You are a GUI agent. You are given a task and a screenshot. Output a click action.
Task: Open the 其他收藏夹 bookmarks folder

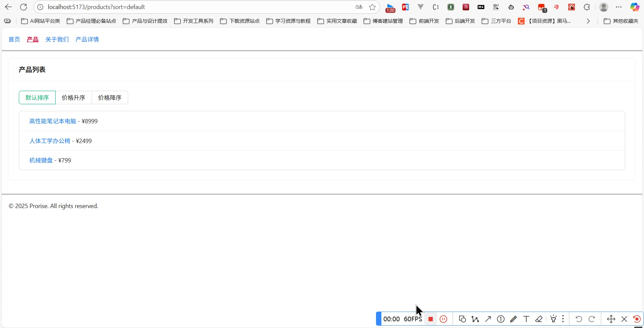point(621,21)
